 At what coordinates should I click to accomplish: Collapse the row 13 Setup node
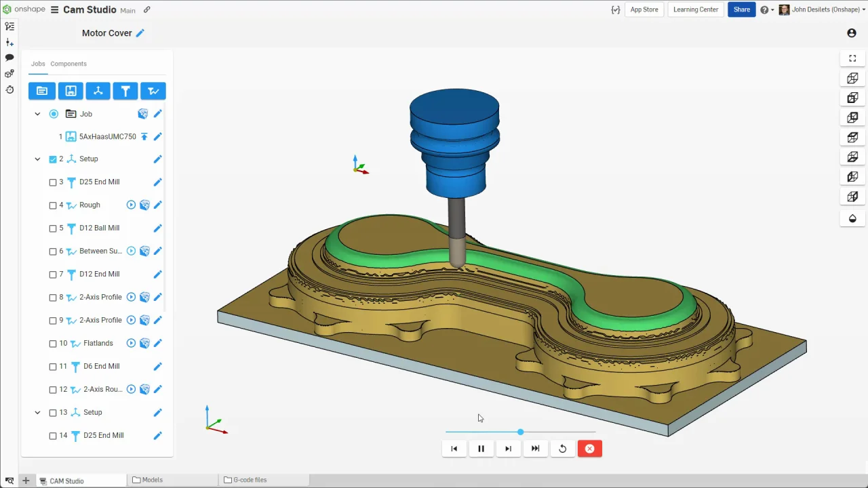(37, 413)
